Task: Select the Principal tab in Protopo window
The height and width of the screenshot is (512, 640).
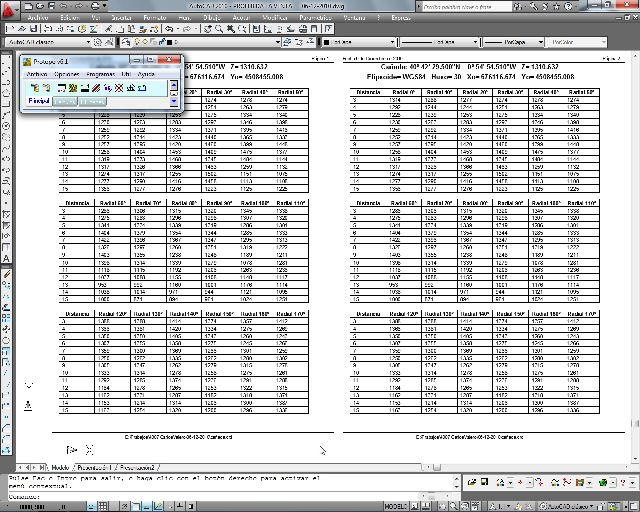Action: pos(39,101)
